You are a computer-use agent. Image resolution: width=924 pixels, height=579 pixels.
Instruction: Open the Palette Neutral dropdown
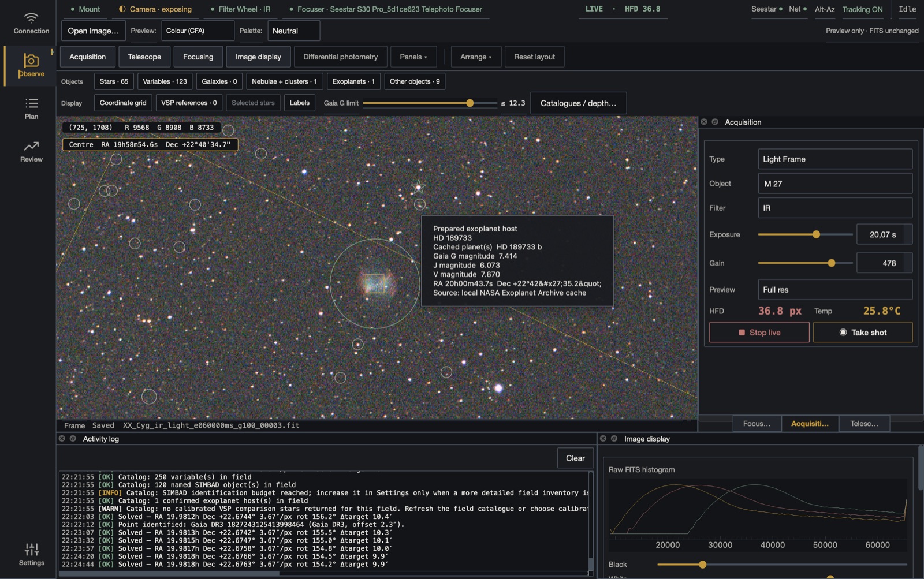(x=293, y=31)
